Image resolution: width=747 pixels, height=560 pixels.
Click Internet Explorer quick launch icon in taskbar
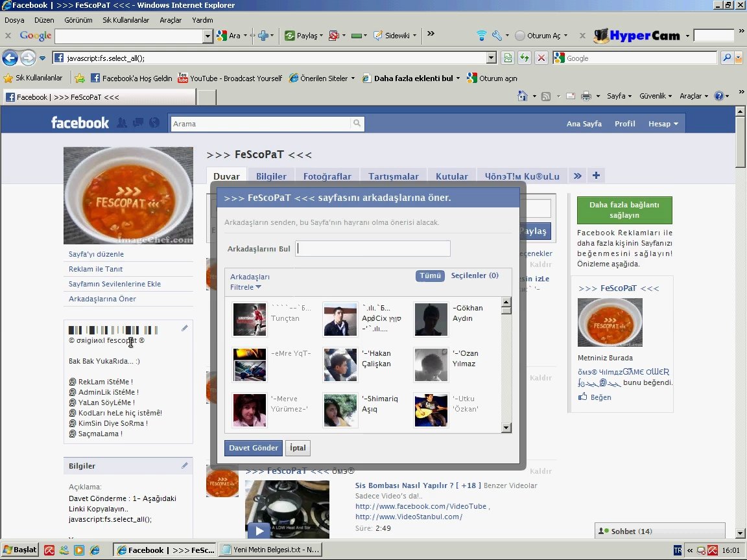point(95,550)
